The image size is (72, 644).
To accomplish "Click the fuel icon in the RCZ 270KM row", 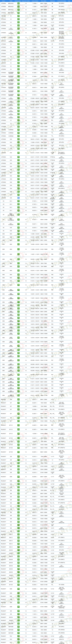I will click(x=18, y=642).
